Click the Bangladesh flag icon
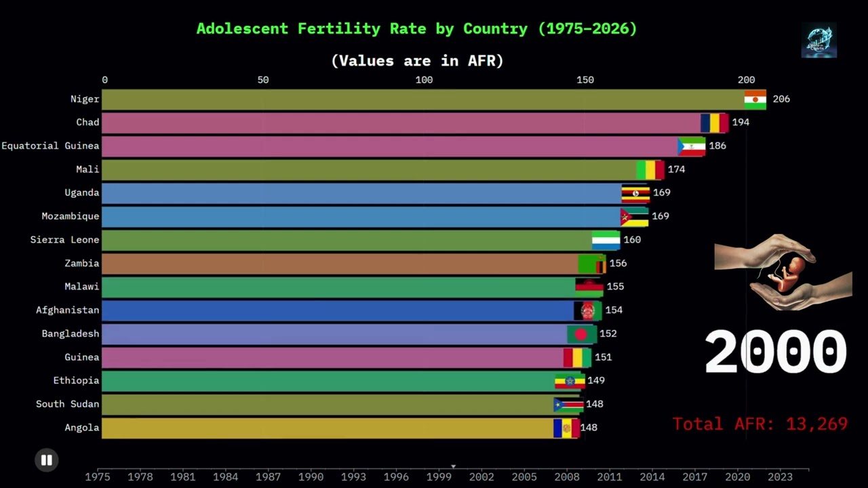Viewport: 868px width, 488px height. click(582, 334)
